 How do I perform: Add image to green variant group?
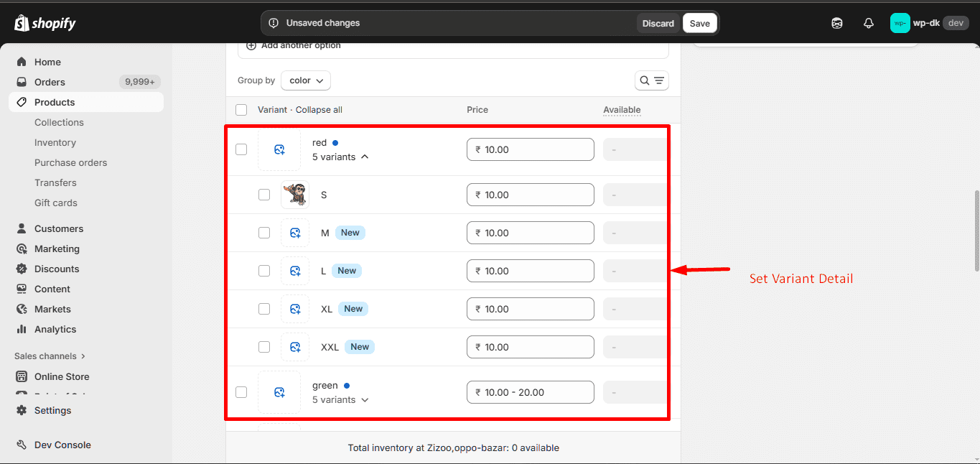coord(279,392)
